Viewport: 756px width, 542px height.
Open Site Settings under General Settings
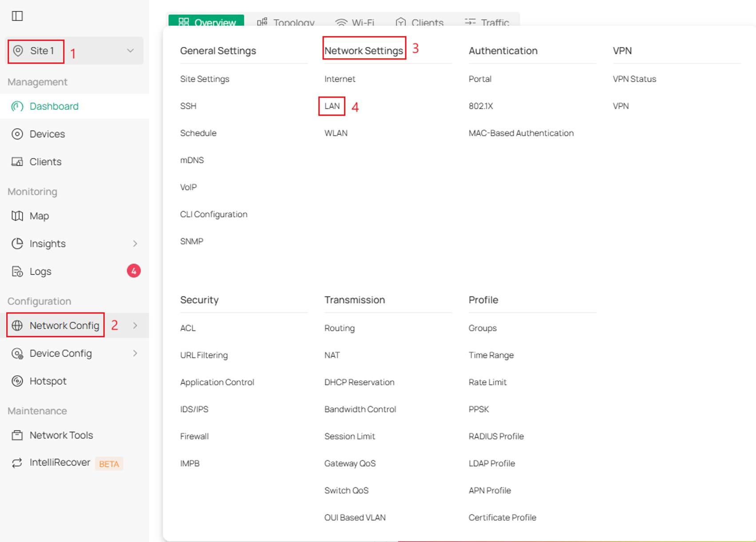205,79
